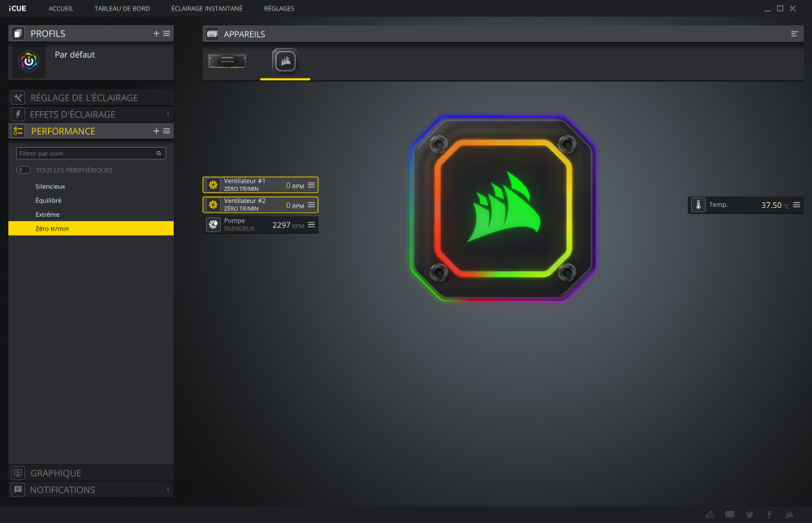Open the Twitter link icon

pos(749,514)
